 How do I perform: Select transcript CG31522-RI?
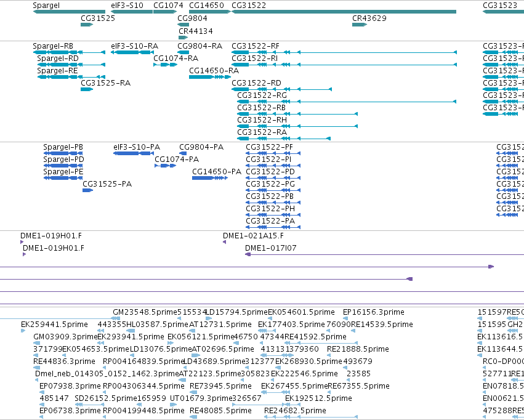[344, 65]
